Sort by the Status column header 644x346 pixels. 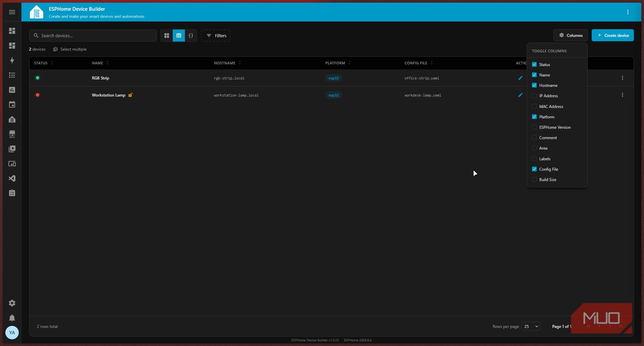tap(43, 63)
